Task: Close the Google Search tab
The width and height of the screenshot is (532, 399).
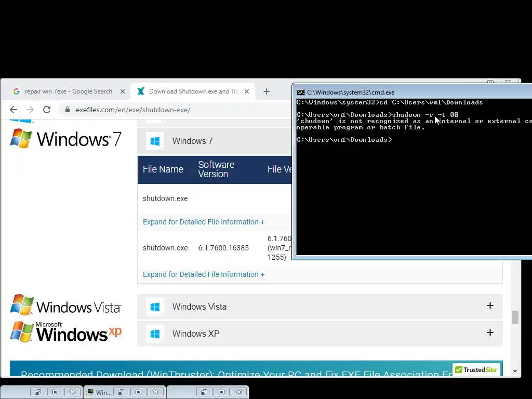Action: 123,91
